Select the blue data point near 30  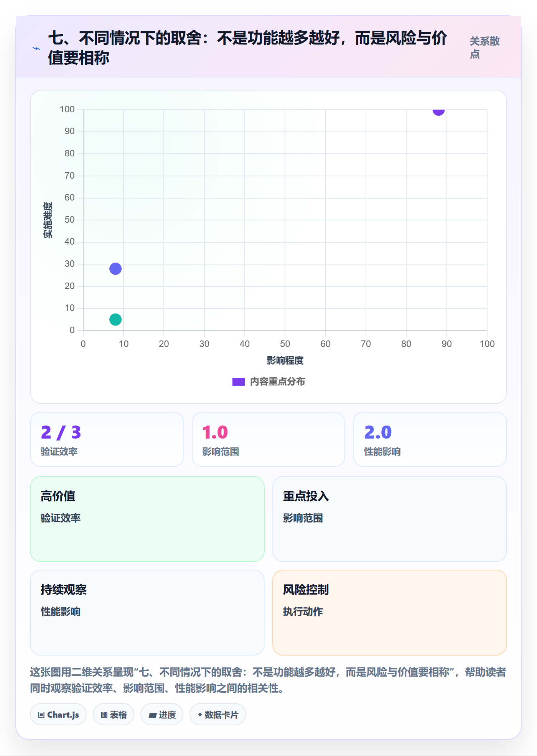click(x=115, y=269)
